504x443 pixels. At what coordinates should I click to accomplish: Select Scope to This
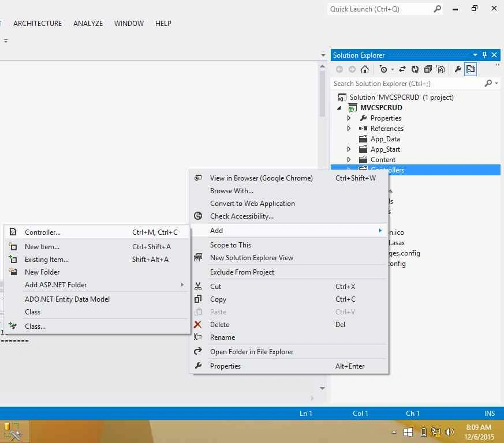(289, 245)
